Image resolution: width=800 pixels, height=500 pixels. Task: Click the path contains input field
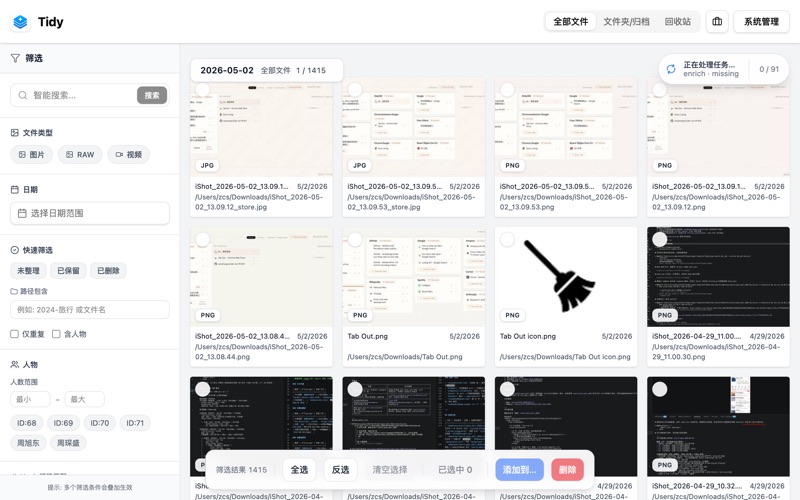click(90, 310)
